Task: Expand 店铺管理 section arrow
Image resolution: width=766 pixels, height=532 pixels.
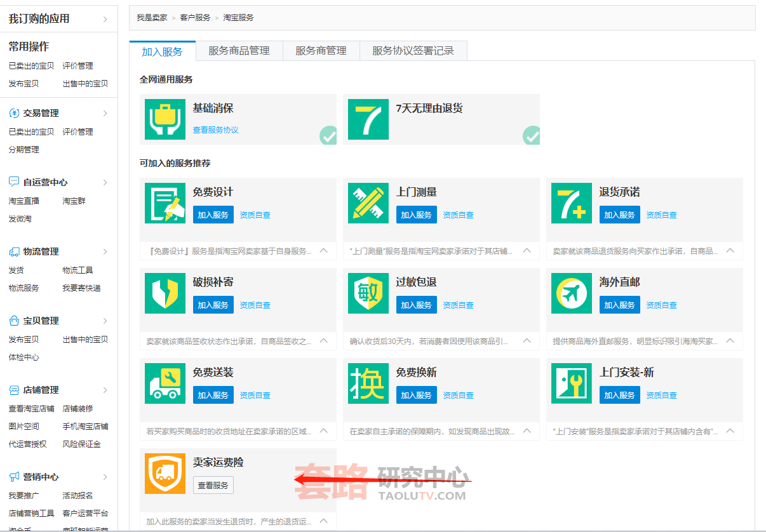Action: [x=105, y=390]
